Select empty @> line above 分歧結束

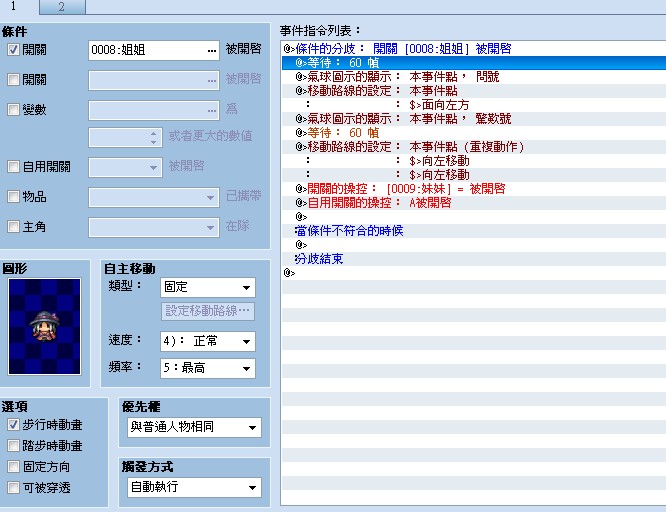coord(474,245)
